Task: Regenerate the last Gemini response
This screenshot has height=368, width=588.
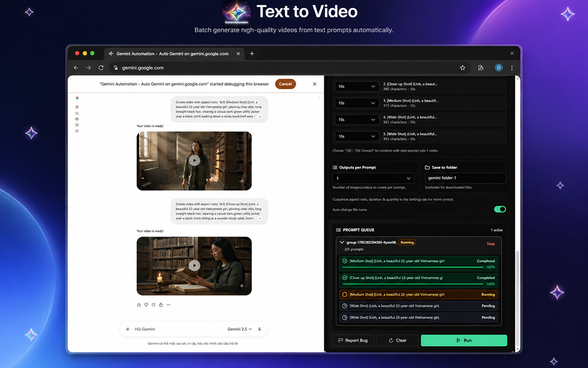Action: point(153,305)
